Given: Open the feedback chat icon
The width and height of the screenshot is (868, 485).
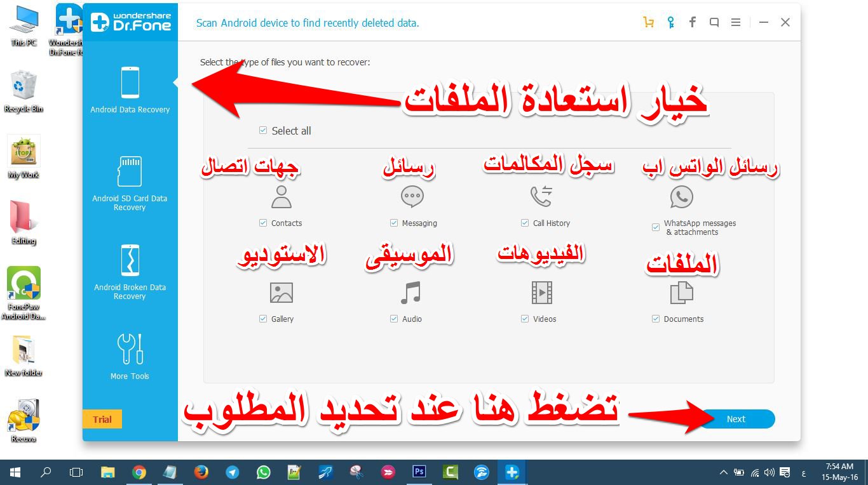Looking at the screenshot, I should [714, 22].
